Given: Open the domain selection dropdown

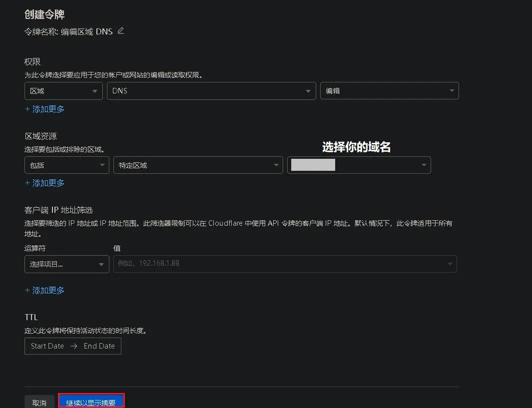Looking at the screenshot, I should pos(359,165).
